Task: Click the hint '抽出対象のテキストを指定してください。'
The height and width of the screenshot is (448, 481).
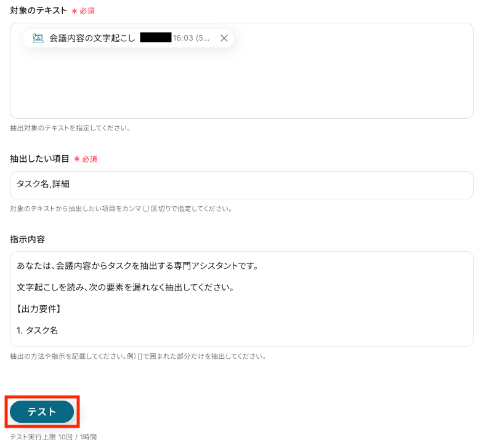Action: coord(71,128)
